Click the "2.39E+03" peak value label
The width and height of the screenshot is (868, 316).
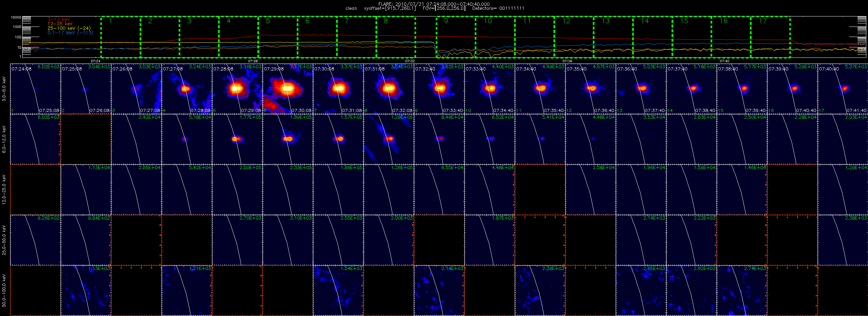(553, 269)
